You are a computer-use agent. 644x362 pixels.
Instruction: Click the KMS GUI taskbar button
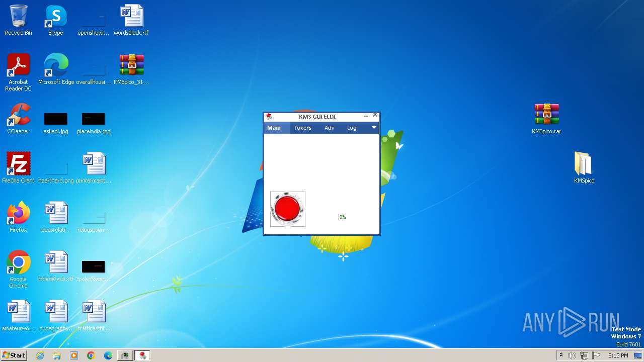click(x=142, y=355)
